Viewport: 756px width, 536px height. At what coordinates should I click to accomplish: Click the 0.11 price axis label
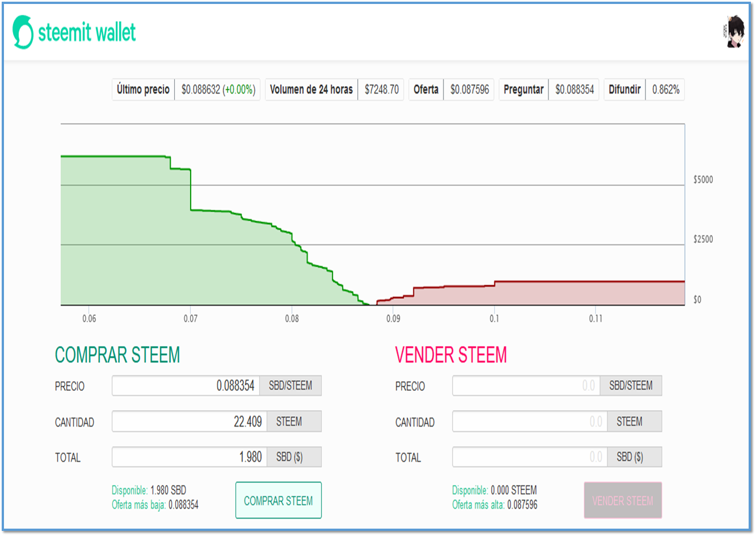pyautogui.click(x=595, y=319)
